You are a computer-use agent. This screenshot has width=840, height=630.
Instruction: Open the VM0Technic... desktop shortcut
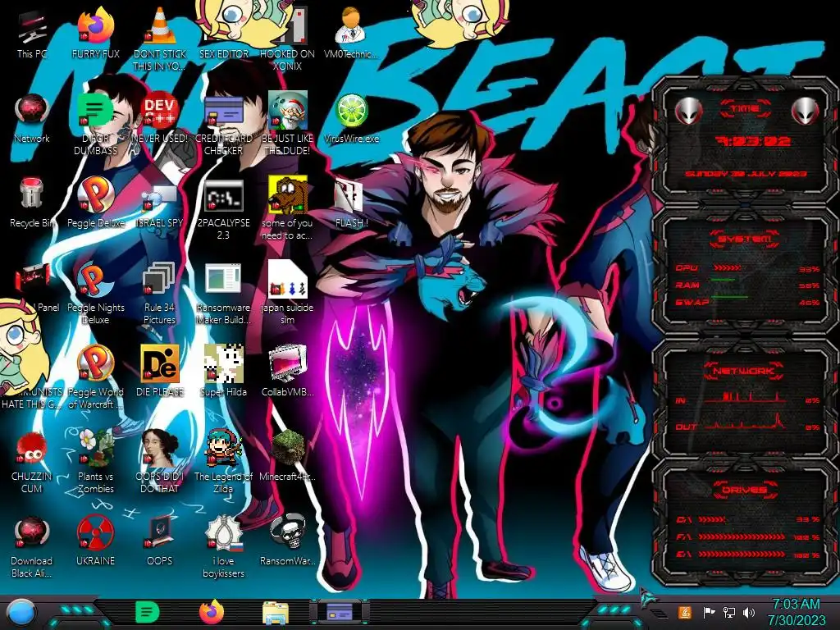(351, 32)
